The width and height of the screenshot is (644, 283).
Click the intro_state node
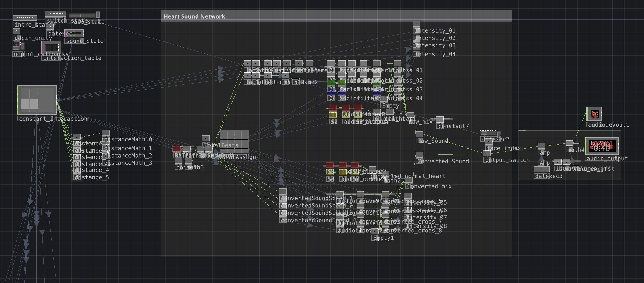coord(25,18)
